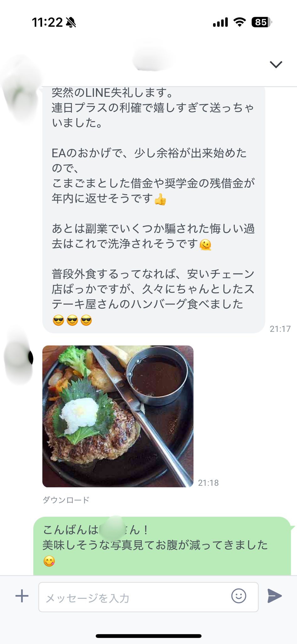Select the green reply bubble こんばんは
297x644 pixels.
tap(162, 546)
